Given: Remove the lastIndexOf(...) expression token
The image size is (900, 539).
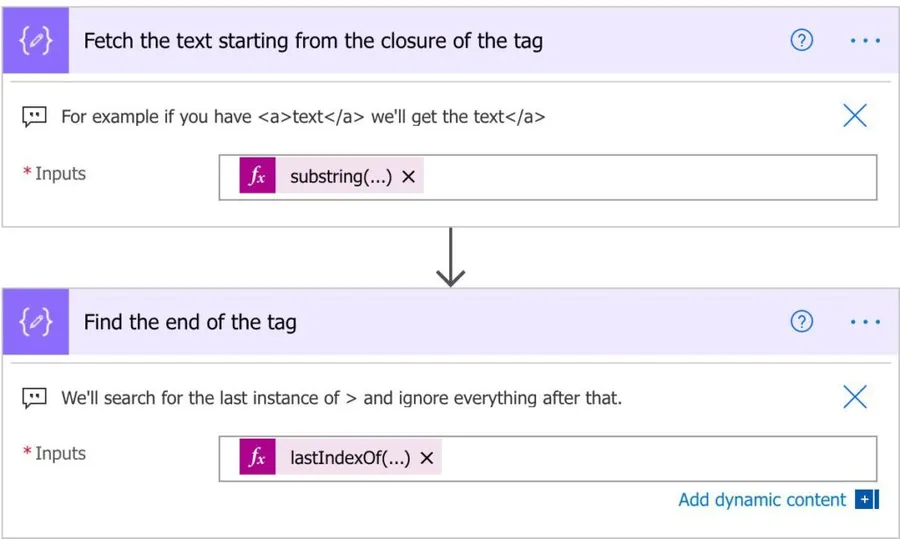Looking at the screenshot, I should pos(426,458).
